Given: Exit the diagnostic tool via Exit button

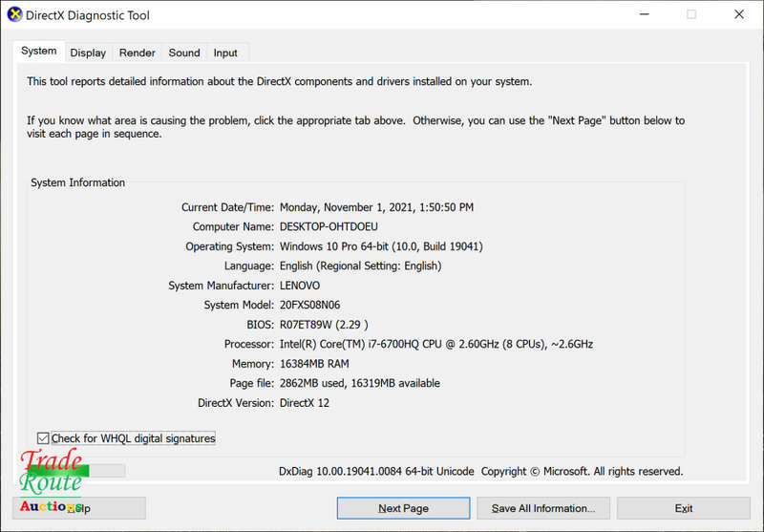Looking at the screenshot, I should [683, 508].
